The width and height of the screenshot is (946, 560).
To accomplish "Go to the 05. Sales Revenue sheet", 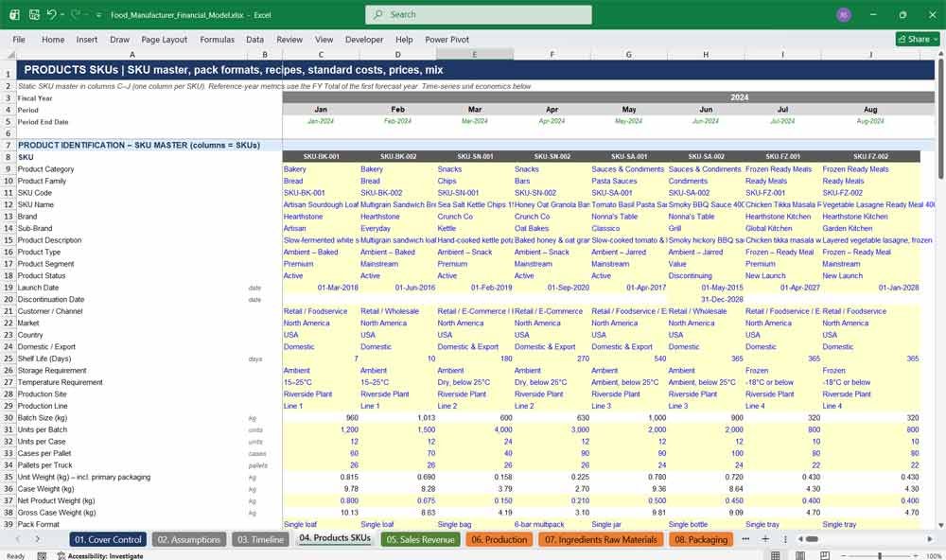I will (421, 539).
